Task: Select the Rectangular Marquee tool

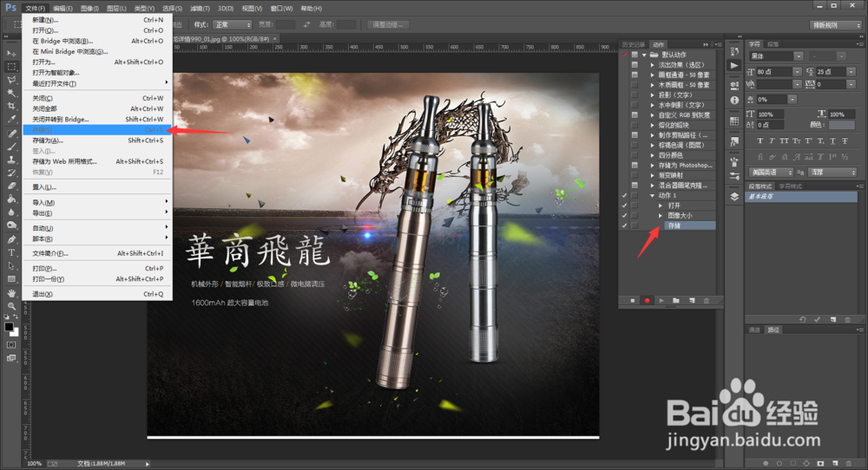Action: coord(11,67)
